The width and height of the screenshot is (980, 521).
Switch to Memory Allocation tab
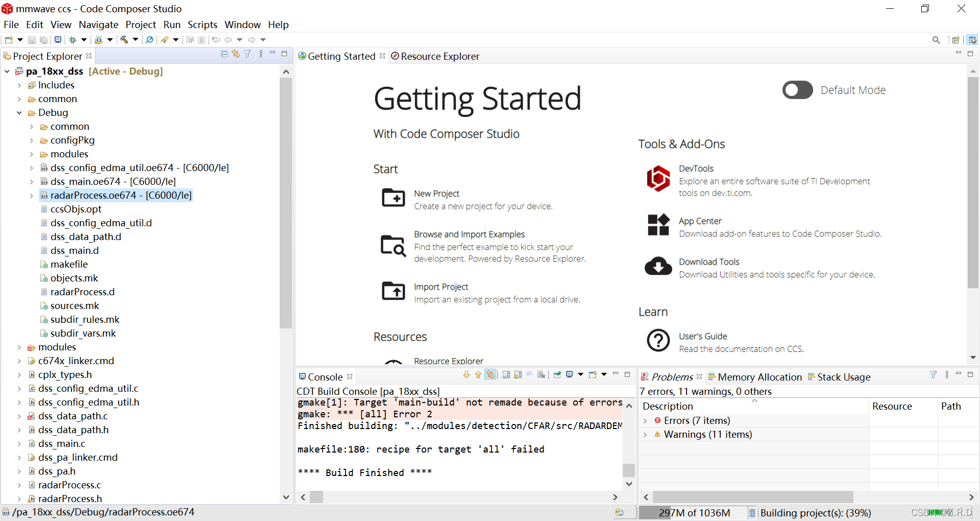click(755, 377)
